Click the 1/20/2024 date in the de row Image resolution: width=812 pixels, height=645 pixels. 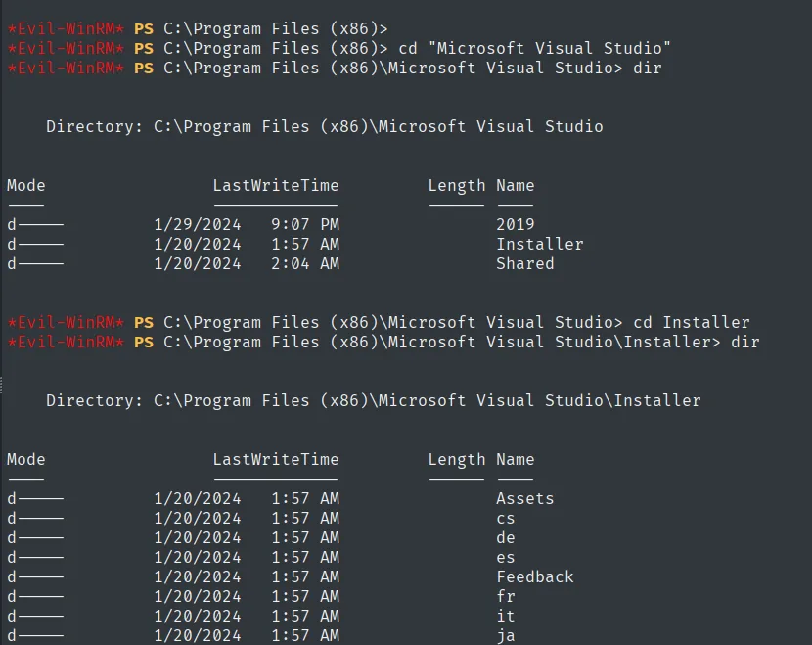click(198, 538)
